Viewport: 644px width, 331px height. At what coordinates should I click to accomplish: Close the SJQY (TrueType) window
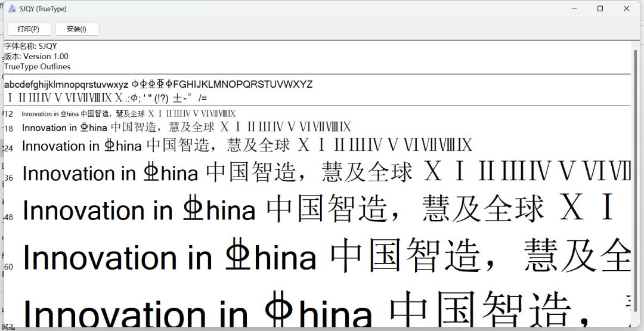tap(627, 9)
